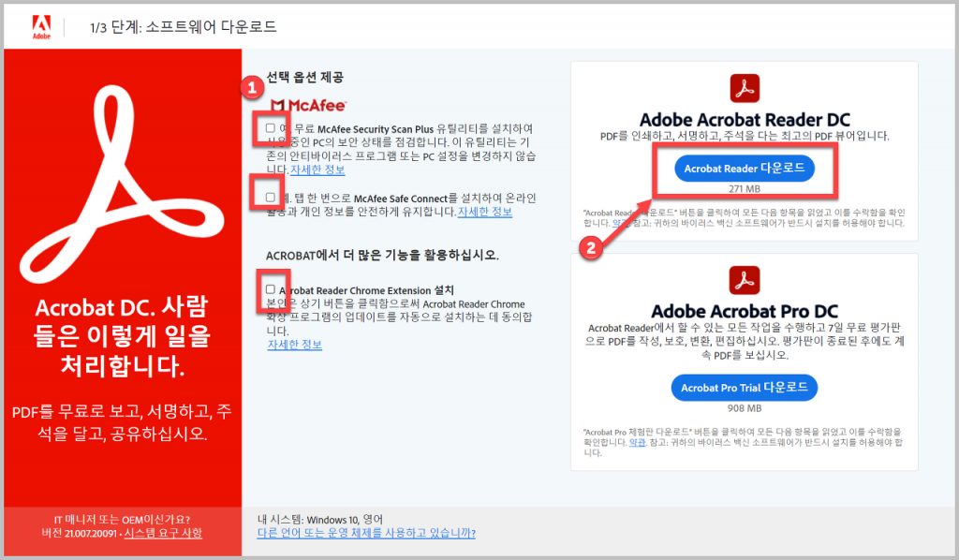Click the 'IT 매니저 또는 OEM이신가요?' text
This screenshot has width=959, height=560.
point(123,520)
